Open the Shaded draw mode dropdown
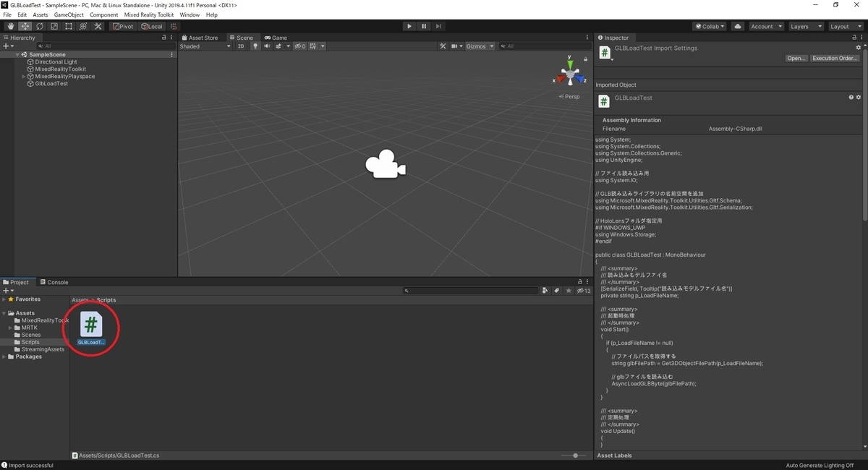Viewport: 868px width, 470px height. click(x=205, y=46)
